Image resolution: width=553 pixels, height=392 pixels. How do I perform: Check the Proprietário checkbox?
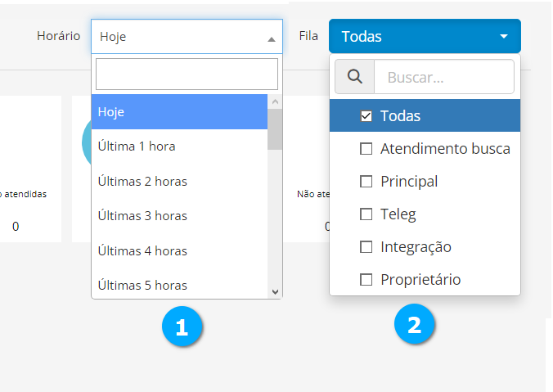pyautogui.click(x=366, y=280)
